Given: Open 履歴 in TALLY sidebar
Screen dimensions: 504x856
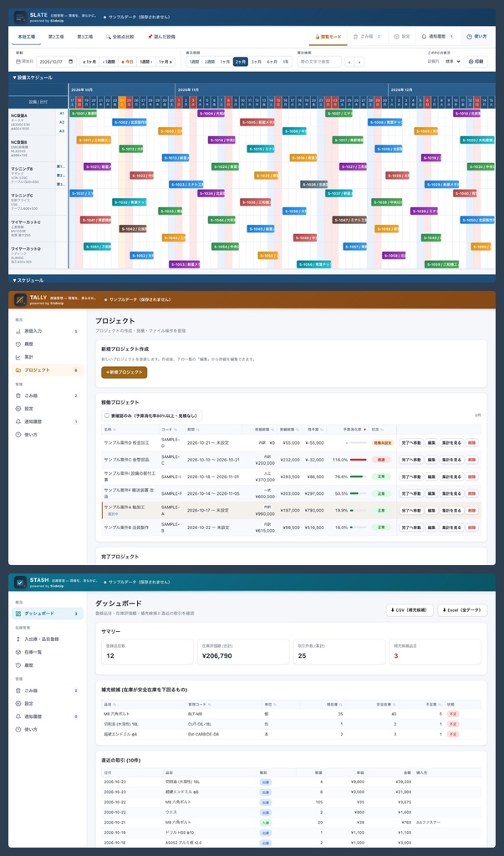Looking at the screenshot, I should coord(47,344).
